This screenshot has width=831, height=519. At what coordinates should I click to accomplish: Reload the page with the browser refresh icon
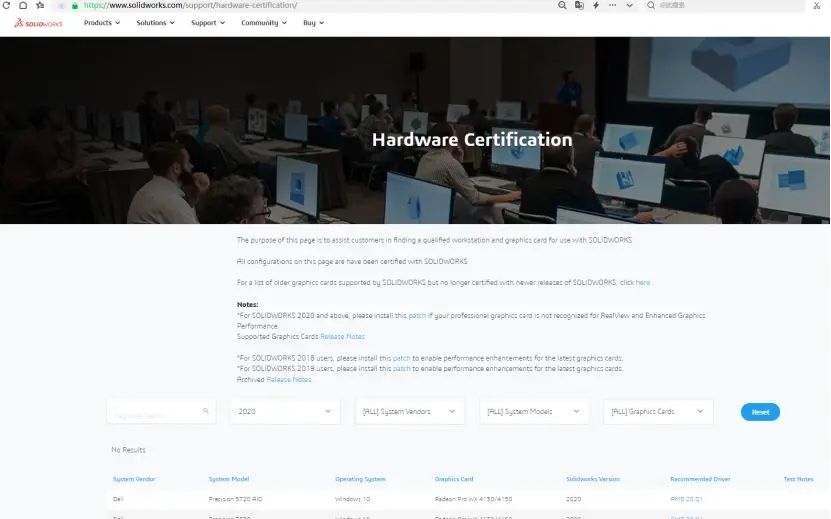pyautogui.click(x=6, y=5)
